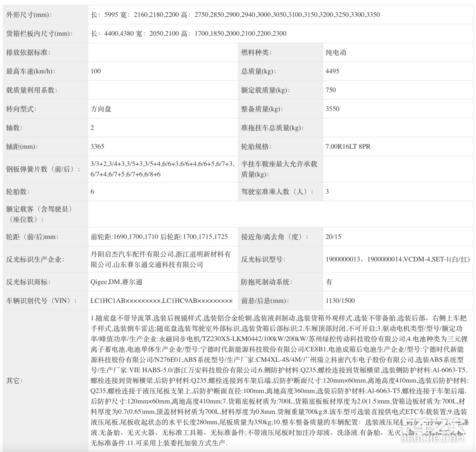Select the 前悬/后悬 value 1130/1500
This screenshot has height=452, width=476.
click(x=340, y=301)
